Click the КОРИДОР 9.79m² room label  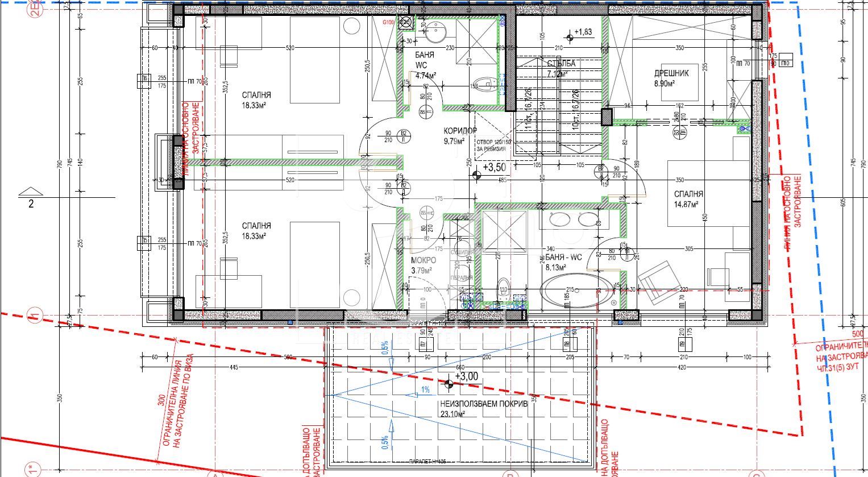pyautogui.click(x=459, y=135)
